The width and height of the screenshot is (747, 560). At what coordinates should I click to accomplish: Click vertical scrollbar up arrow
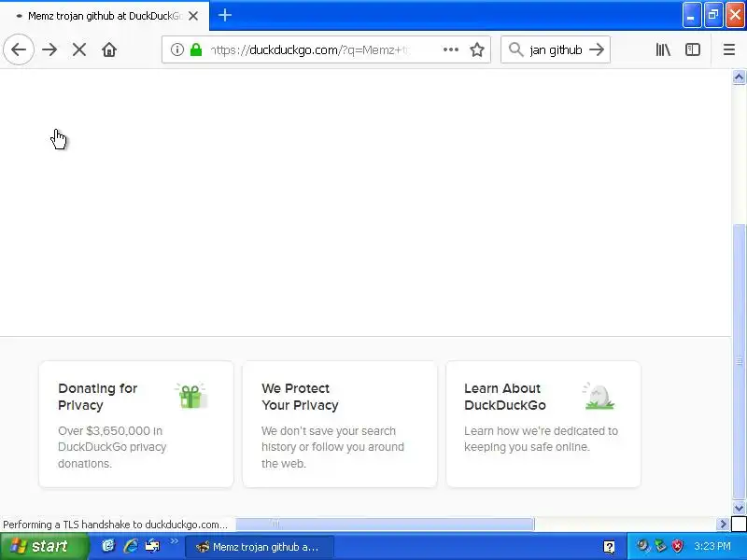(x=739, y=77)
